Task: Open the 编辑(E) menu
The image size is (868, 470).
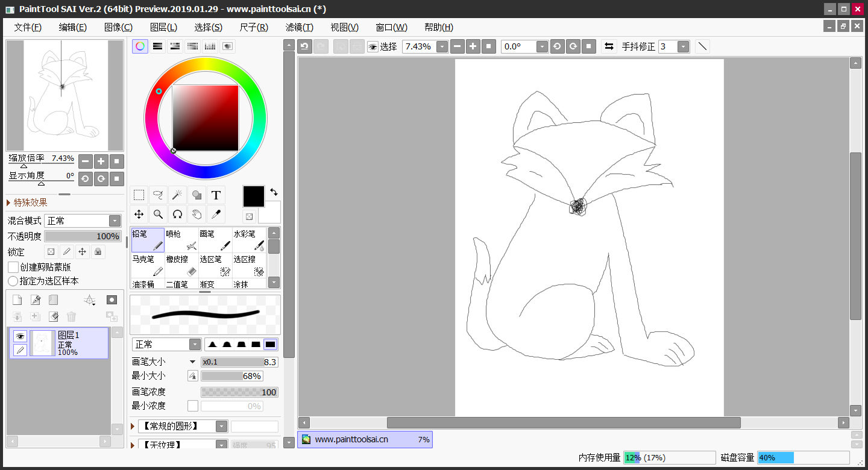Action: click(73, 27)
